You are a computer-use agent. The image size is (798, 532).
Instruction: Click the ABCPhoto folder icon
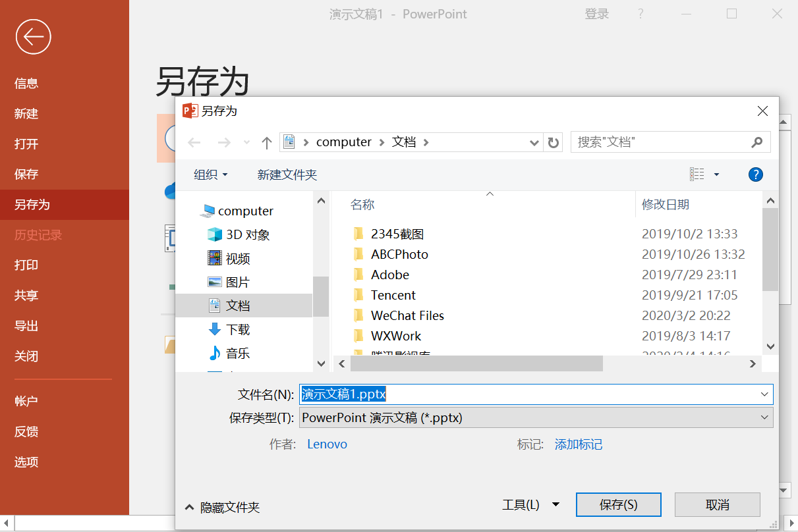pyautogui.click(x=358, y=254)
